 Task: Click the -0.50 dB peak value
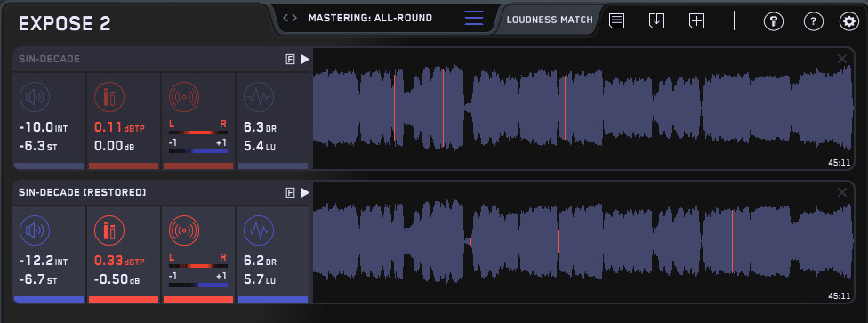(117, 280)
